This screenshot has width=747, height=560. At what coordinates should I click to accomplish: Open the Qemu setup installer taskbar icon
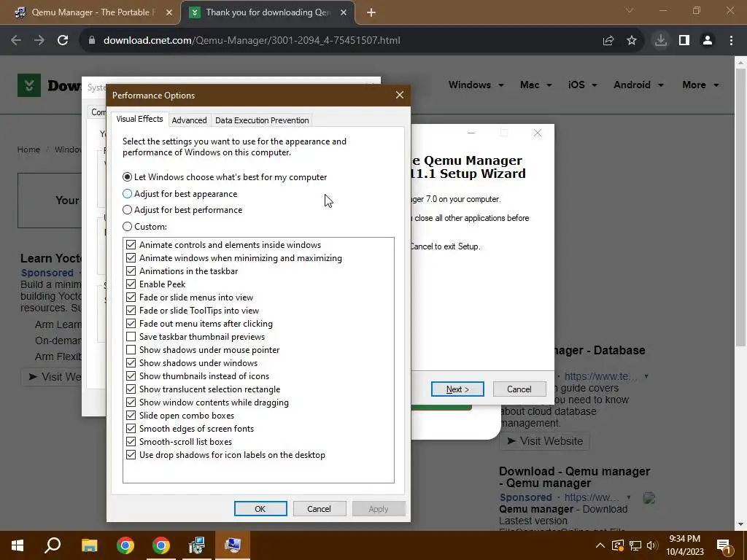pos(196,545)
